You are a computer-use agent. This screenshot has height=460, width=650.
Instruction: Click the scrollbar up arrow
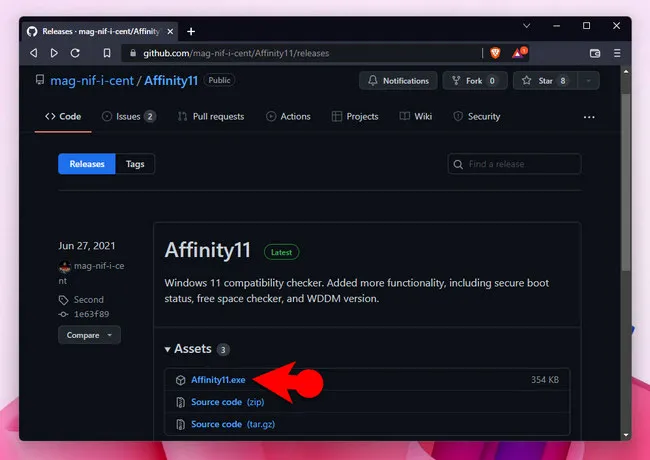pyautogui.click(x=626, y=72)
